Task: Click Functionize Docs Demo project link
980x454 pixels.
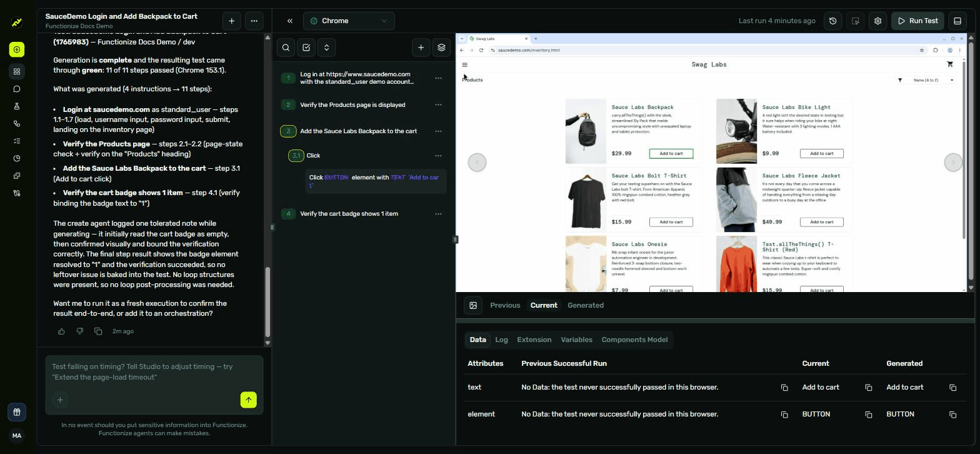Action: point(79,26)
